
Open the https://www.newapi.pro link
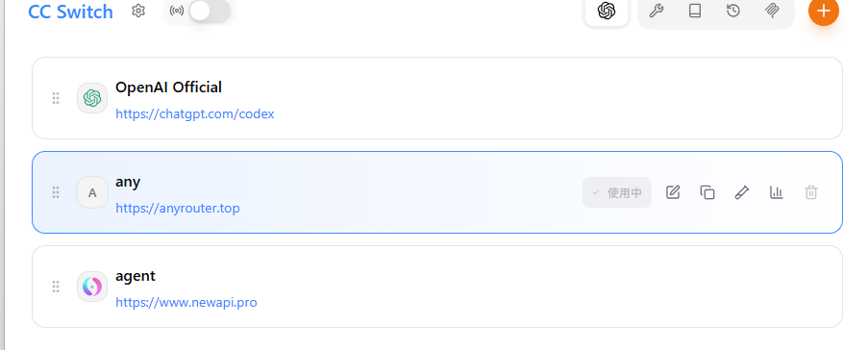pyautogui.click(x=186, y=302)
